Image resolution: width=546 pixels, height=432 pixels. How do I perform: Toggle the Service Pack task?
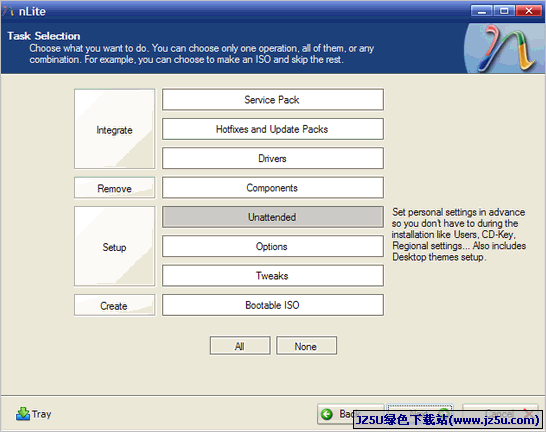(x=273, y=100)
